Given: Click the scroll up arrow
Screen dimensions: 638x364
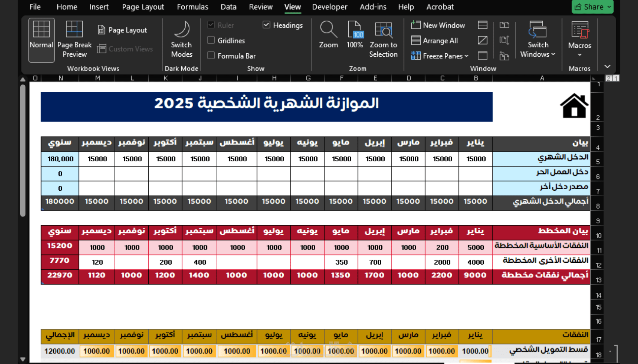Looking at the screenshot, I should tap(23, 80).
